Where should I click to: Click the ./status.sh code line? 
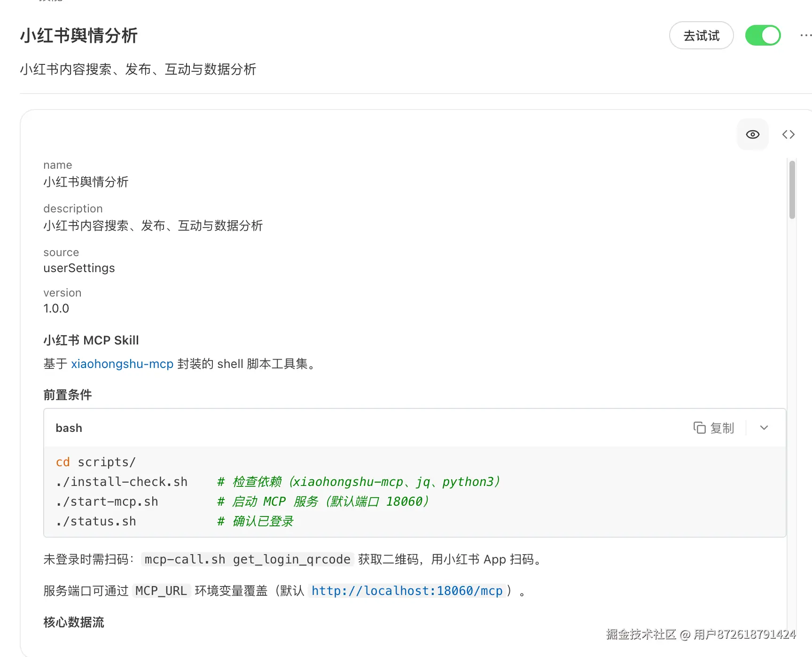(96, 521)
